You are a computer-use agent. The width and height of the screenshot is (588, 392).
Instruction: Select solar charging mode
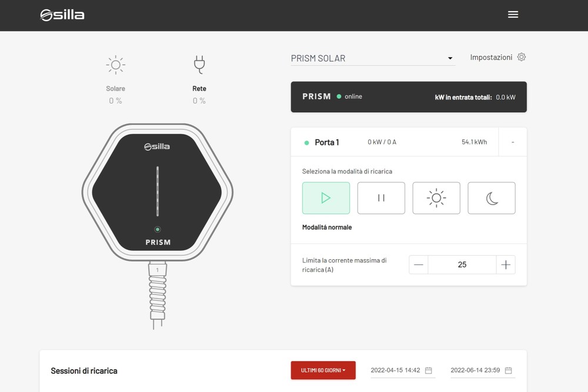[436, 198]
